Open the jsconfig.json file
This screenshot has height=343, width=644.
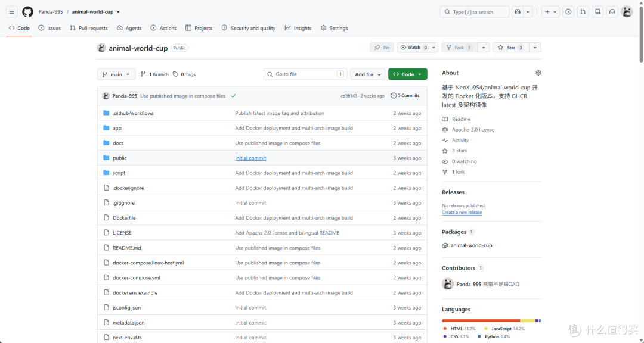click(127, 308)
